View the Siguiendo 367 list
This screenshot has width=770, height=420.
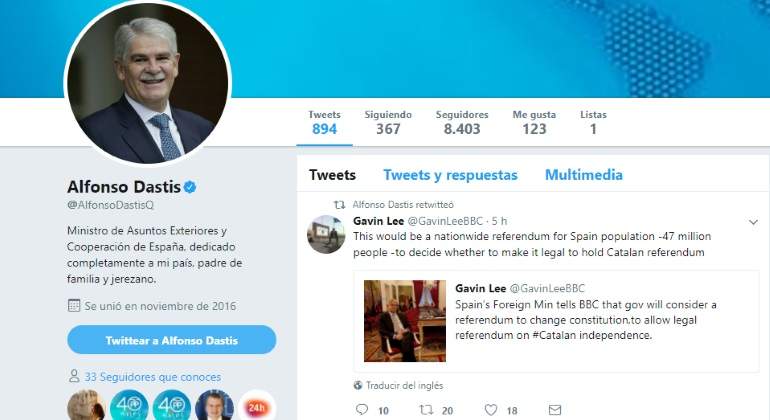point(388,122)
